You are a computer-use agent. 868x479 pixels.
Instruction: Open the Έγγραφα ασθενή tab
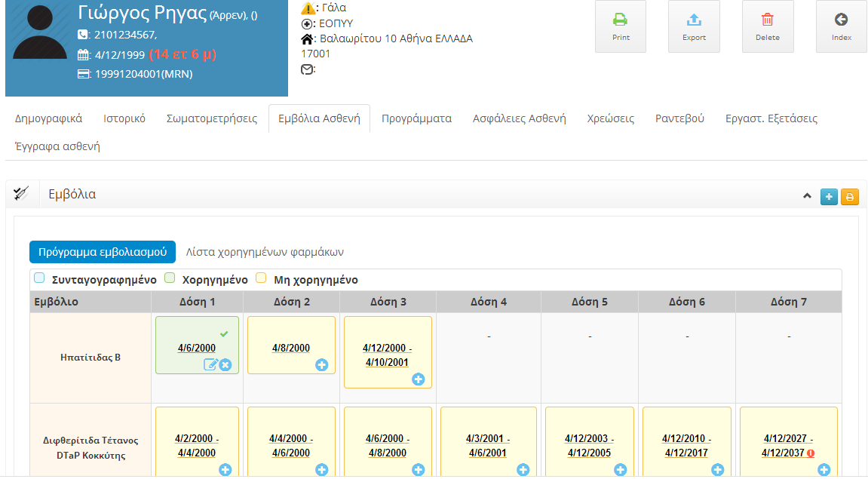[57, 147]
